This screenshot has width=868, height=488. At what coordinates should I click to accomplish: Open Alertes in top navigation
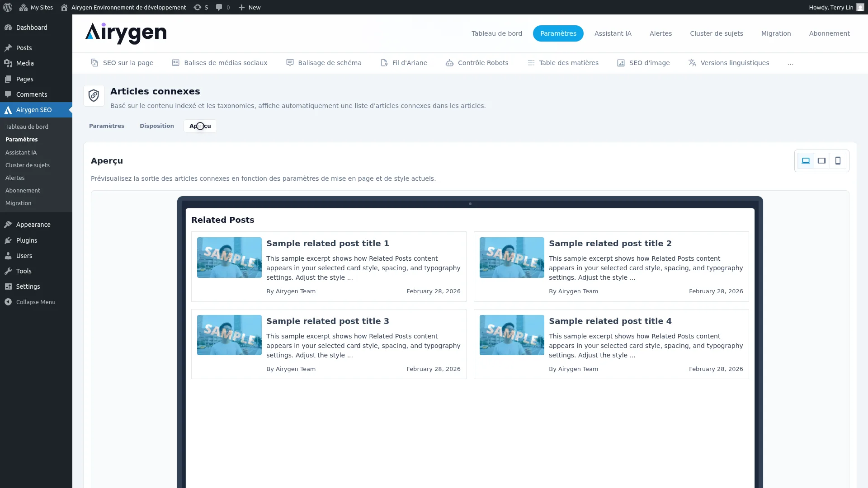click(x=660, y=33)
